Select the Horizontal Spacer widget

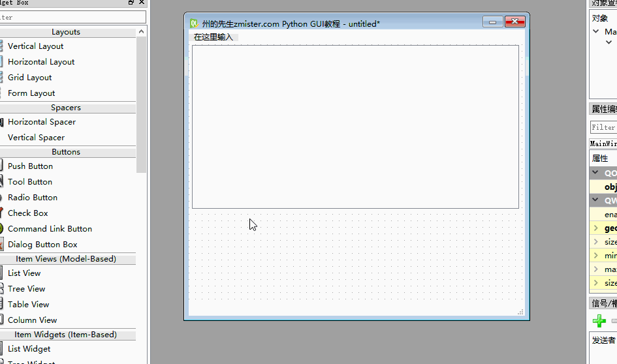tap(41, 122)
